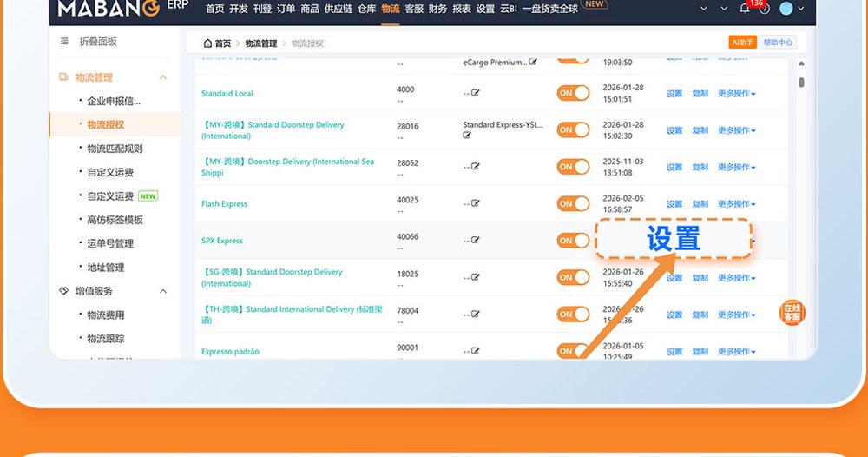
Task: Click the MABANG ERP logo
Action: [123, 7]
